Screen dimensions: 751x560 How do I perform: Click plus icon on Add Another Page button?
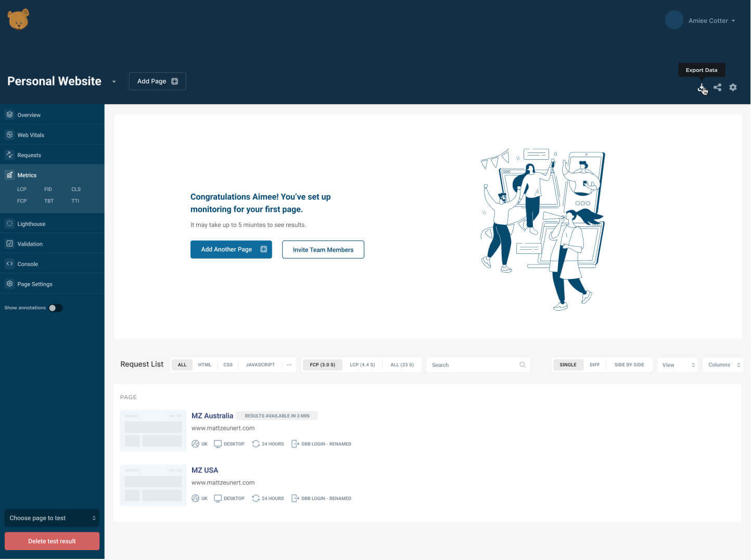(263, 249)
